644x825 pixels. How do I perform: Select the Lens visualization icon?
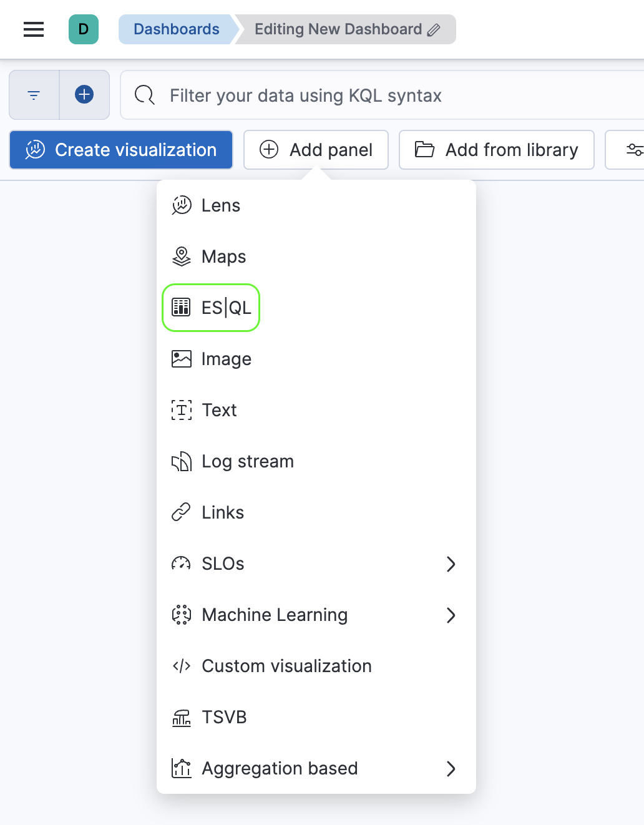pyautogui.click(x=181, y=205)
